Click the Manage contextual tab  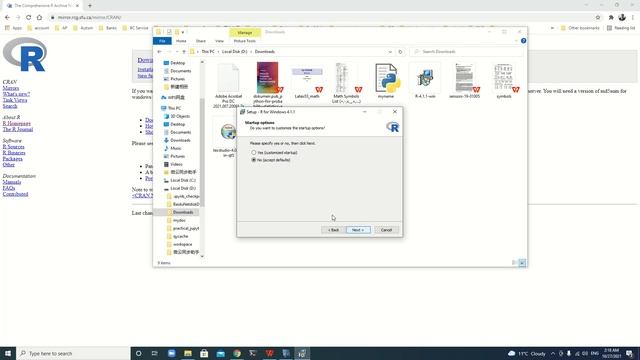pyautogui.click(x=244, y=32)
